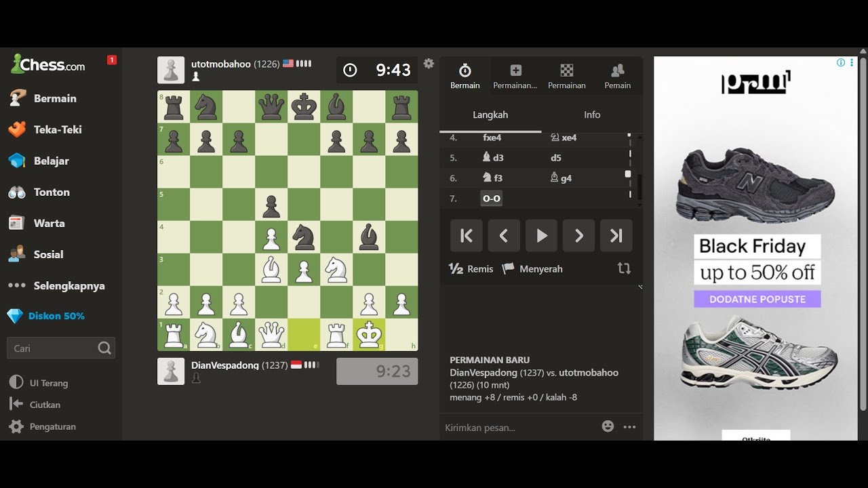Switch to Bermain tab with stopwatch
This screenshot has width=868, height=488.
click(x=465, y=77)
